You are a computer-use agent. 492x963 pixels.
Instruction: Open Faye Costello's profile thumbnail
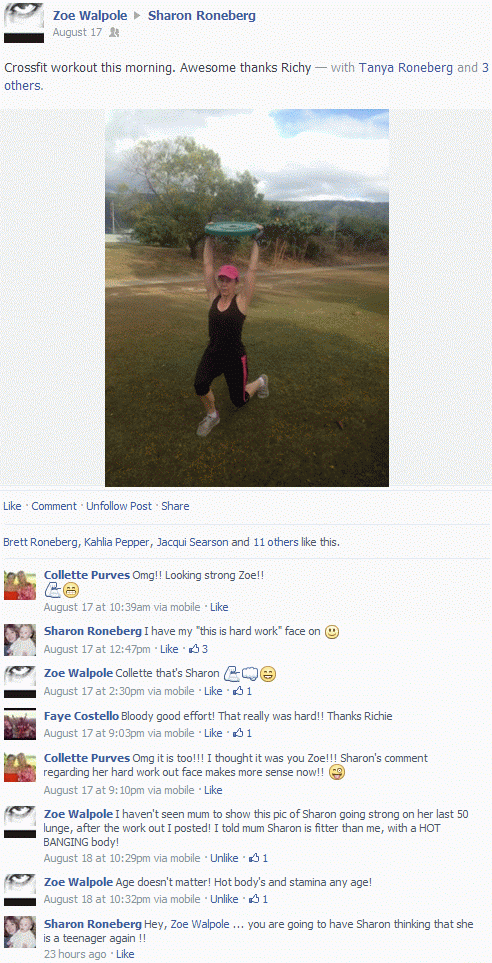pyautogui.click(x=20, y=725)
